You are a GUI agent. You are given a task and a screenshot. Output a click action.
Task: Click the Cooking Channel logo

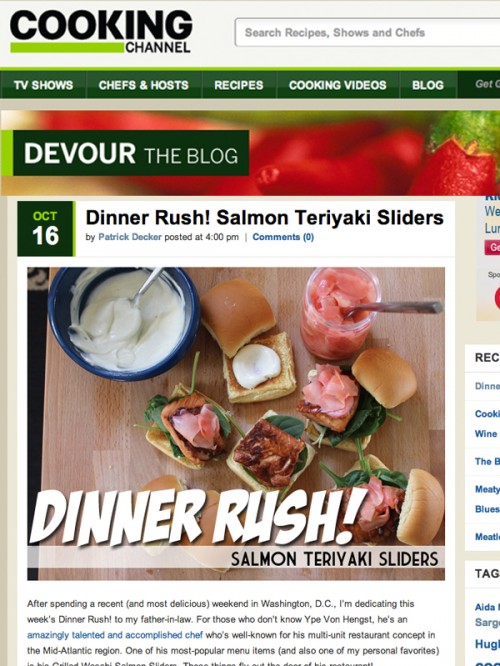click(101, 32)
